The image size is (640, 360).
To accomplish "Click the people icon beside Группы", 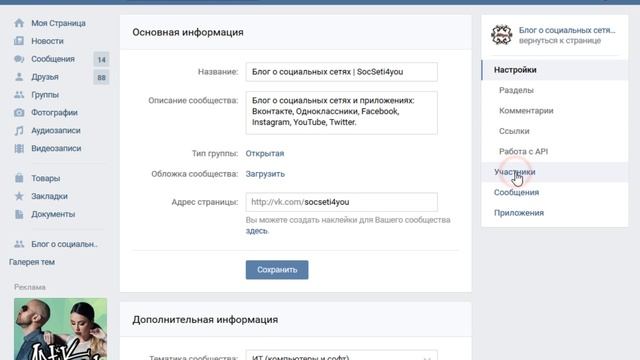I will tap(19, 95).
